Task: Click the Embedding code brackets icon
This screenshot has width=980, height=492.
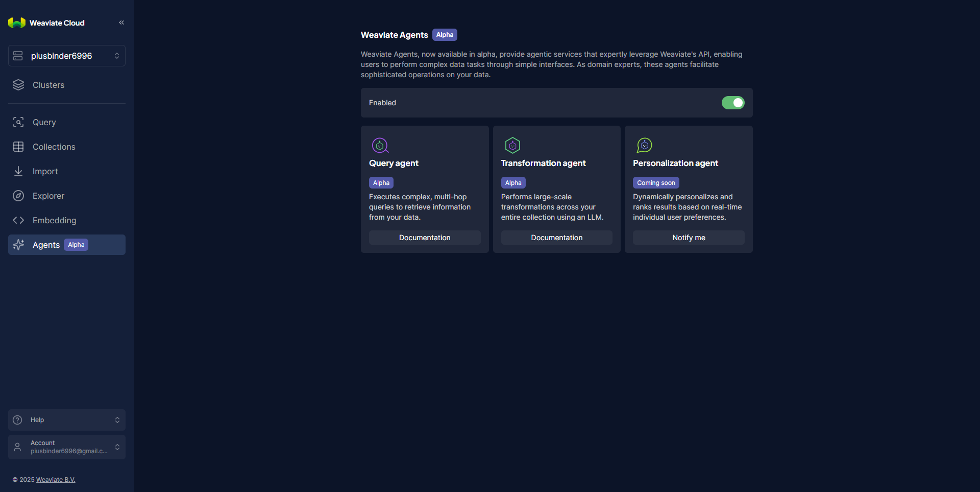Action: click(18, 220)
